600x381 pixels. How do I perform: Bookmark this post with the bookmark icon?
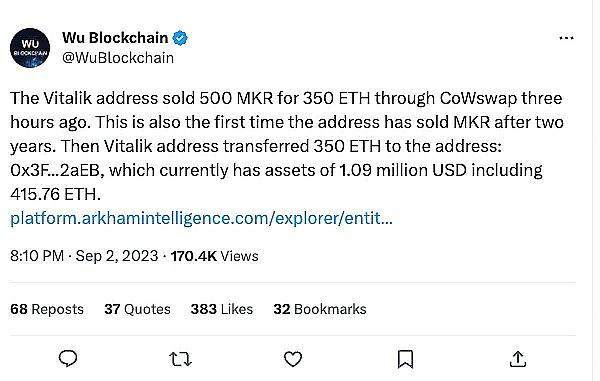tap(405, 359)
